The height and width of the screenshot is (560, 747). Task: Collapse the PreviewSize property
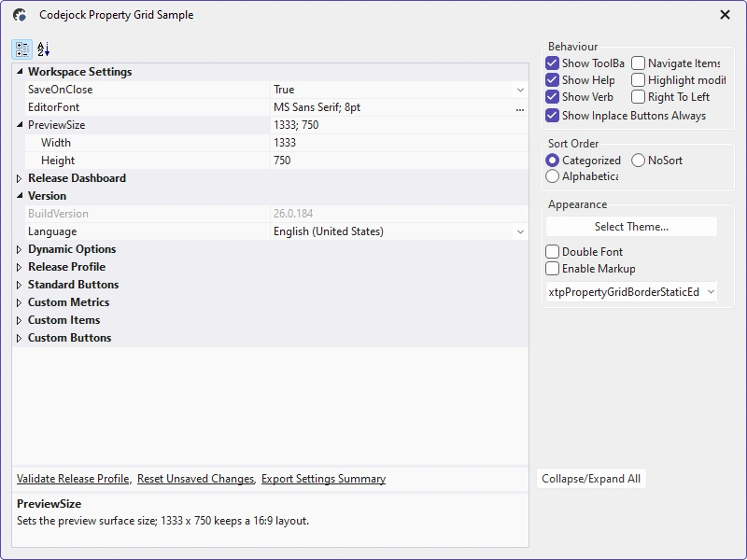coord(20,125)
